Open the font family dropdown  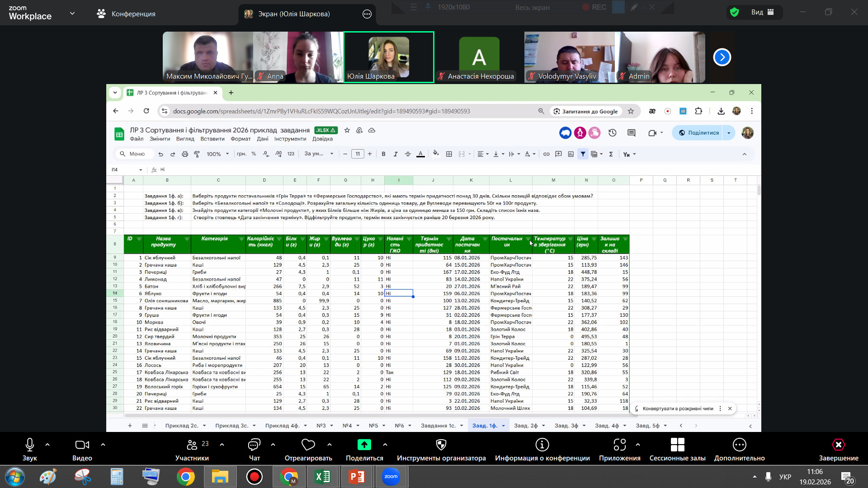coord(319,154)
